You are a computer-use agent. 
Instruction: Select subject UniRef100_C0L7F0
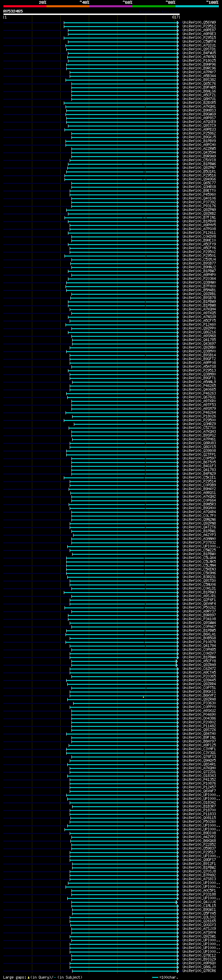tap(199, 516)
